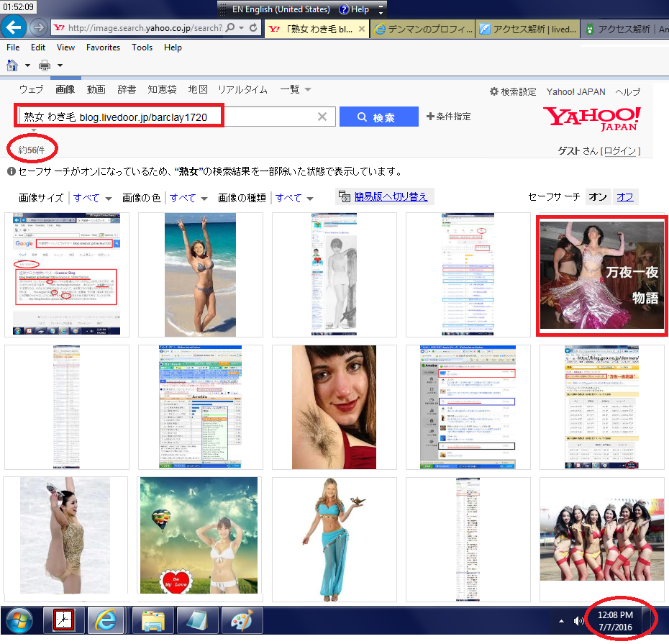Clear the search field with X icon
669x644 pixels.
[322, 117]
